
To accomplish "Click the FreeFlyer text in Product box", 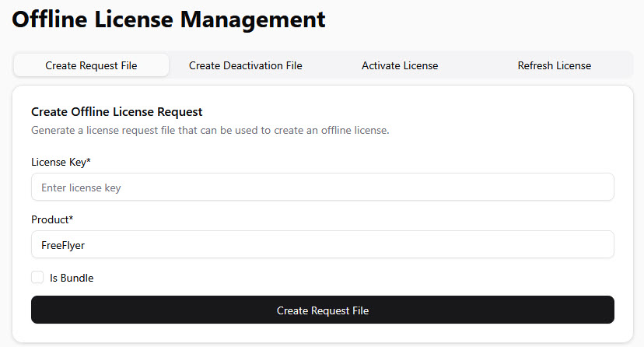I will (63, 245).
